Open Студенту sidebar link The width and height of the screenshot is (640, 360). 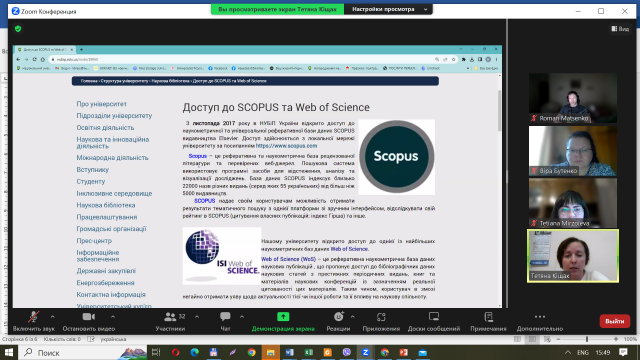91,181
